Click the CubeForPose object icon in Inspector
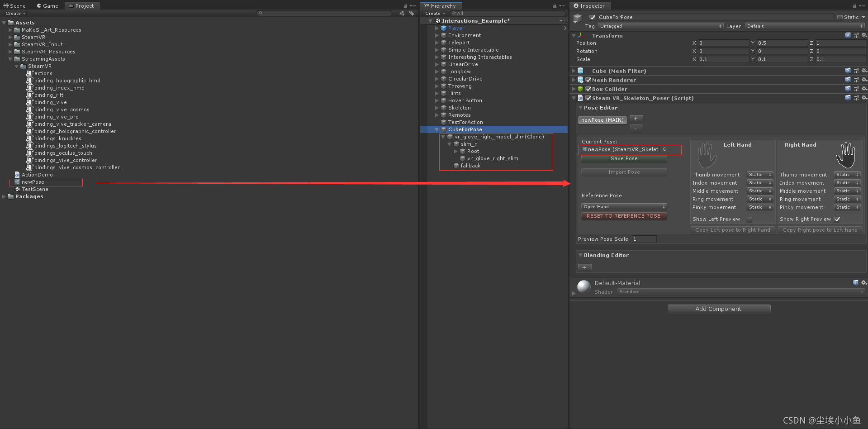The image size is (868, 429). [x=578, y=18]
